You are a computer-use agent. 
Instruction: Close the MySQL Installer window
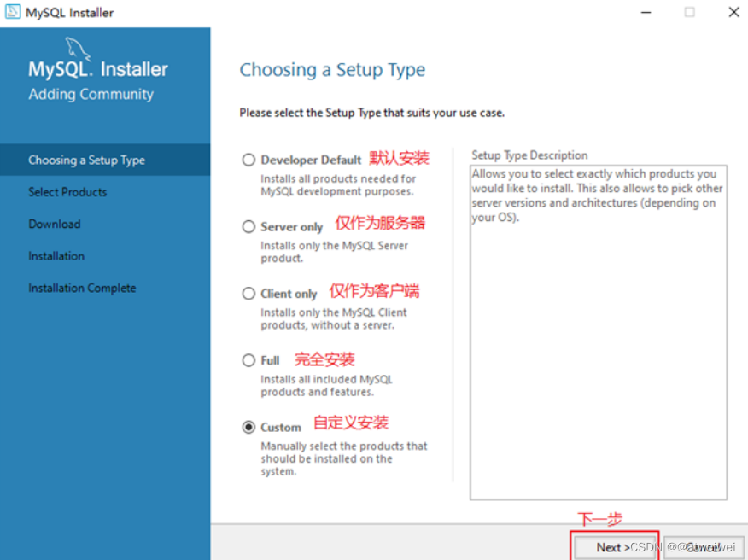[x=733, y=13]
